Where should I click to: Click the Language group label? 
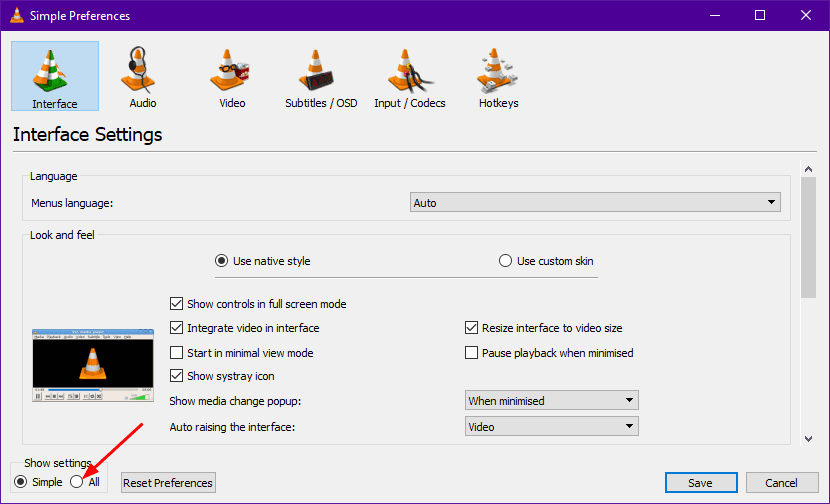pyautogui.click(x=53, y=176)
